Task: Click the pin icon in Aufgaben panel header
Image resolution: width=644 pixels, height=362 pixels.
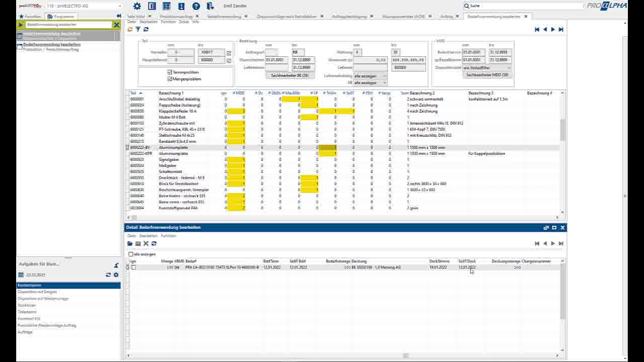Action: click(116, 265)
